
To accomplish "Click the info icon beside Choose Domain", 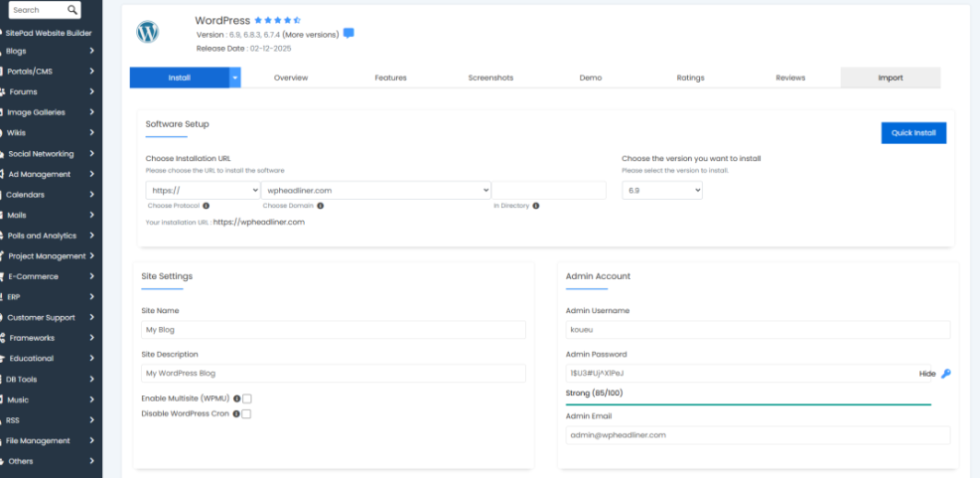I will (x=320, y=206).
